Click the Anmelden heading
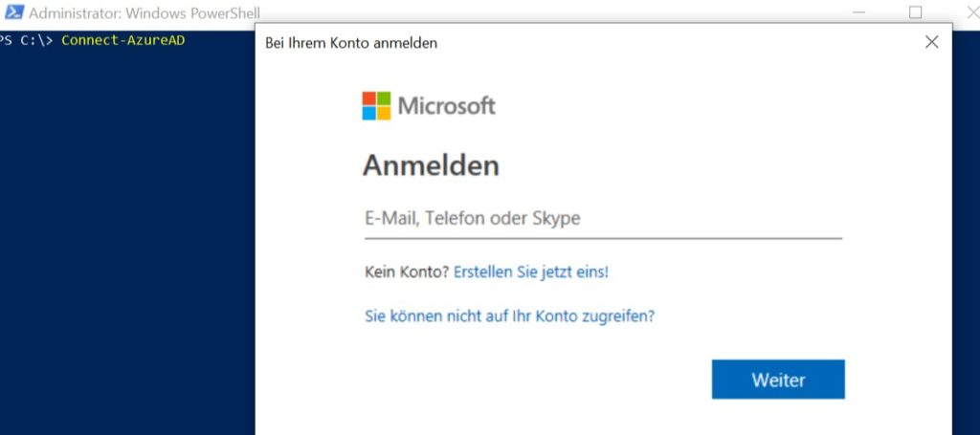 tap(431, 166)
